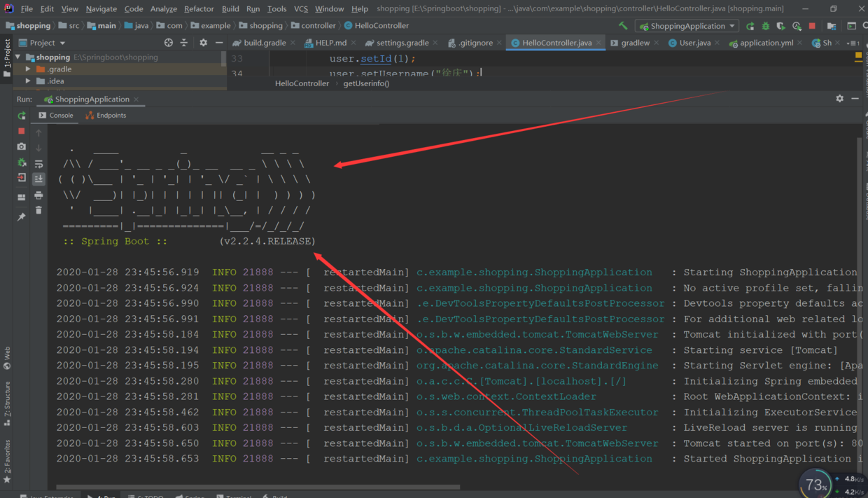Click the up stack trace arrow
868x498 pixels.
pyautogui.click(x=38, y=132)
